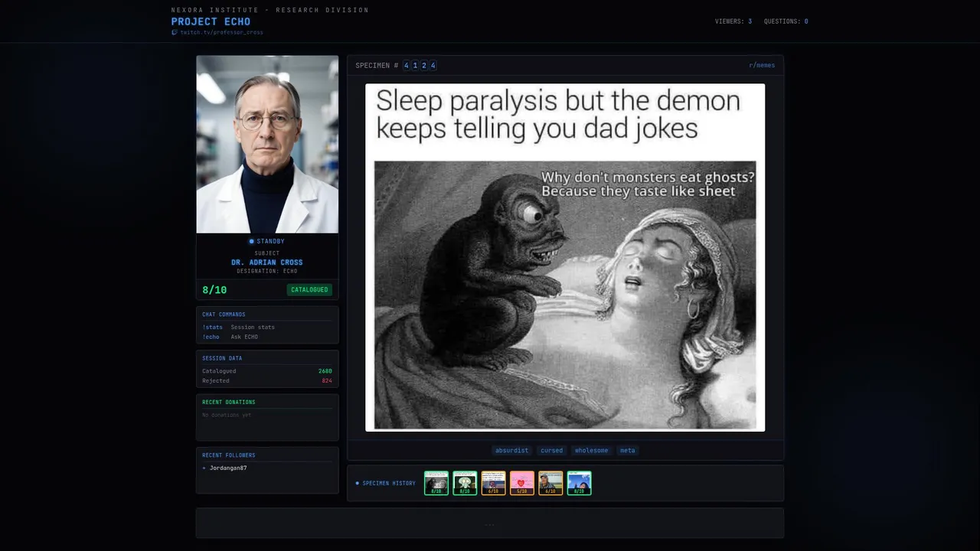The width and height of the screenshot is (980, 551).
Task: Select the cursed tag
Action: click(551, 451)
